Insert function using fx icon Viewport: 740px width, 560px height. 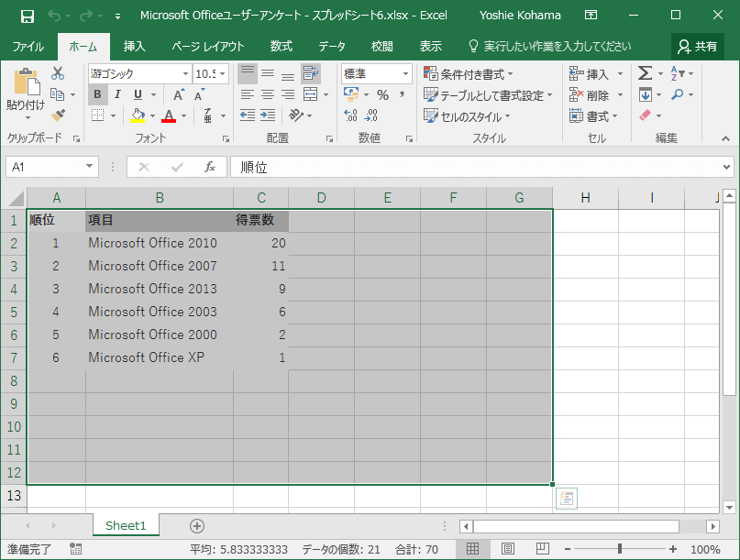coord(210,167)
